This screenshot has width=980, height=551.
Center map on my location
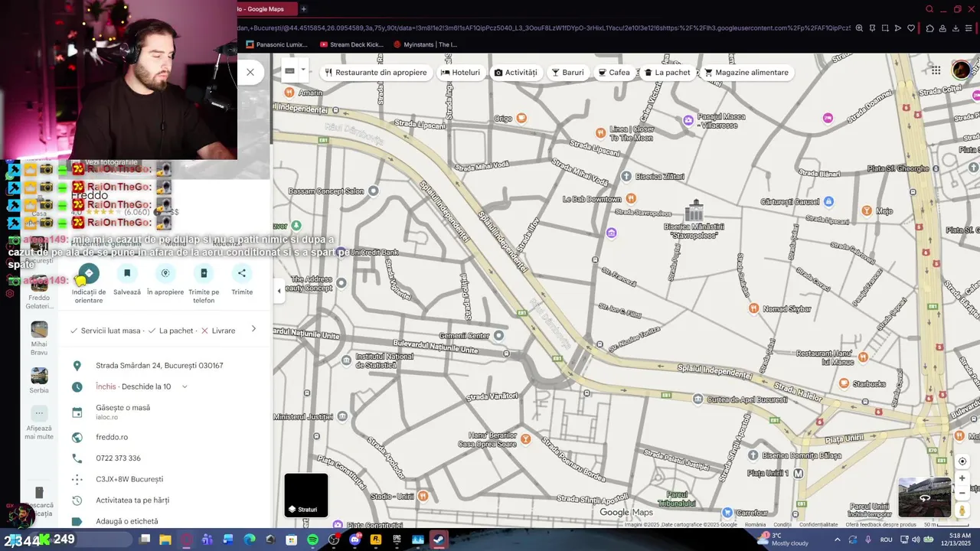(x=962, y=461)
